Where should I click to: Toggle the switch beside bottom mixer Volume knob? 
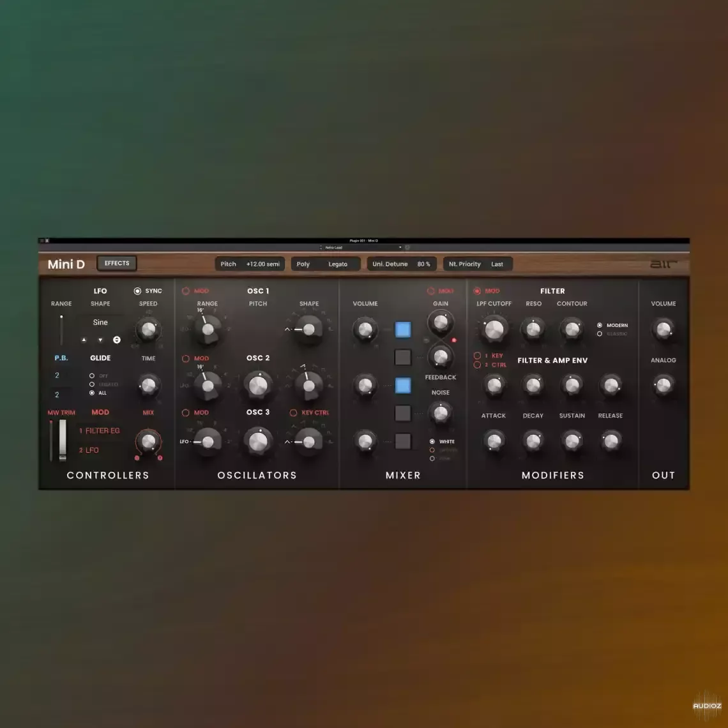403,441
